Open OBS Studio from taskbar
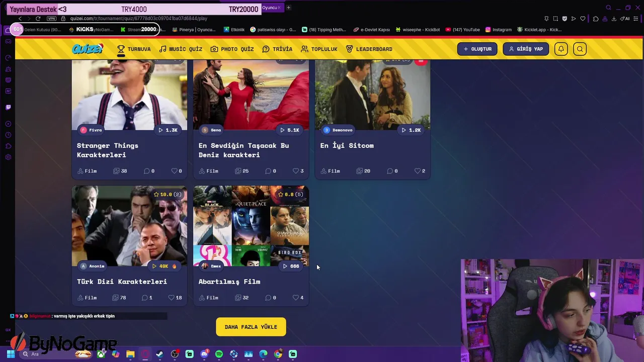 point(175,354)
